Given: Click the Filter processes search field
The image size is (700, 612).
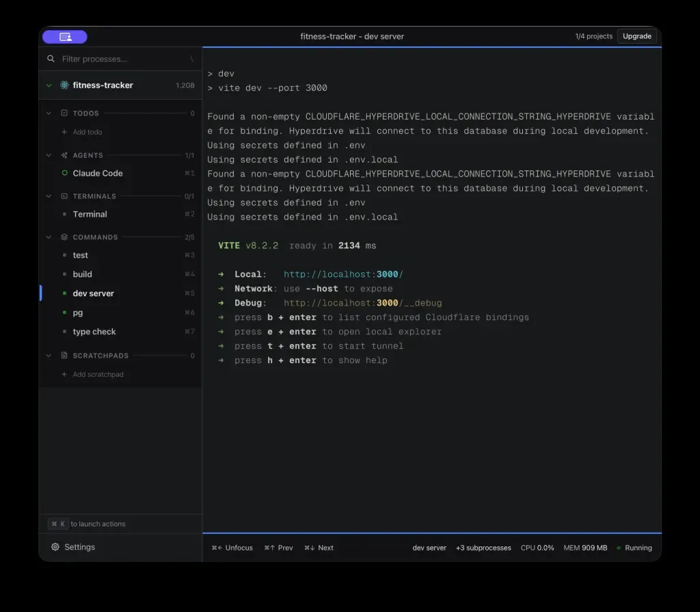Looking at the screenshot, I should coord(120,59).
